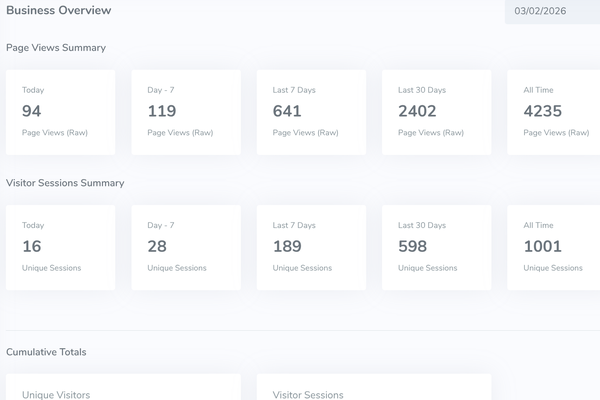Open the Unique Visitors card
Image resolution: width=600 pixels, height=400 pixels.
123,387
